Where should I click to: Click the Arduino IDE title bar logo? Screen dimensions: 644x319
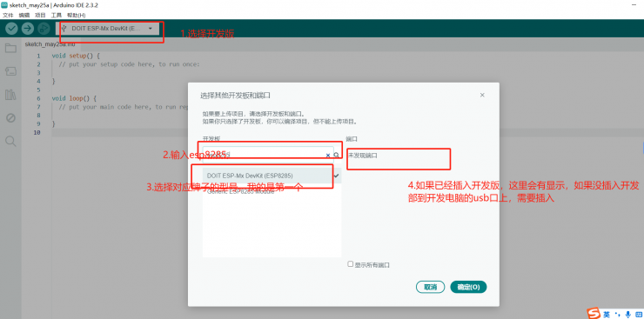[x=5, y=5]
